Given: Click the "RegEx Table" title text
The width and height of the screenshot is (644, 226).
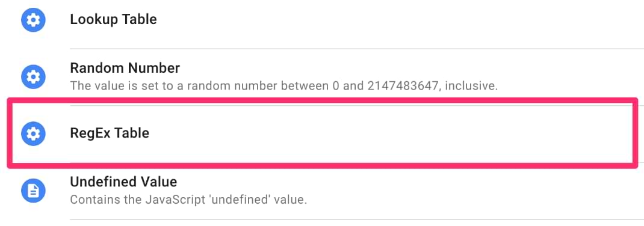Looking at the screenshot, I should point(110,133).
